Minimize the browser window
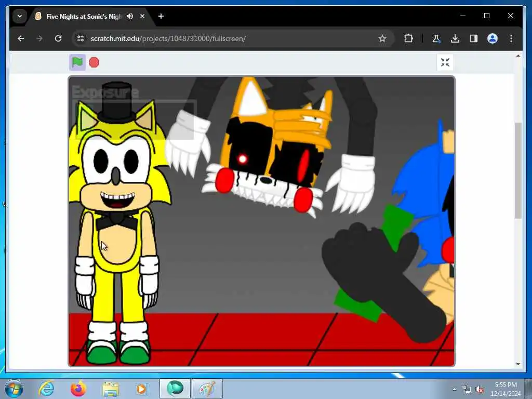The image size is (532, 399). pos(463,16)
